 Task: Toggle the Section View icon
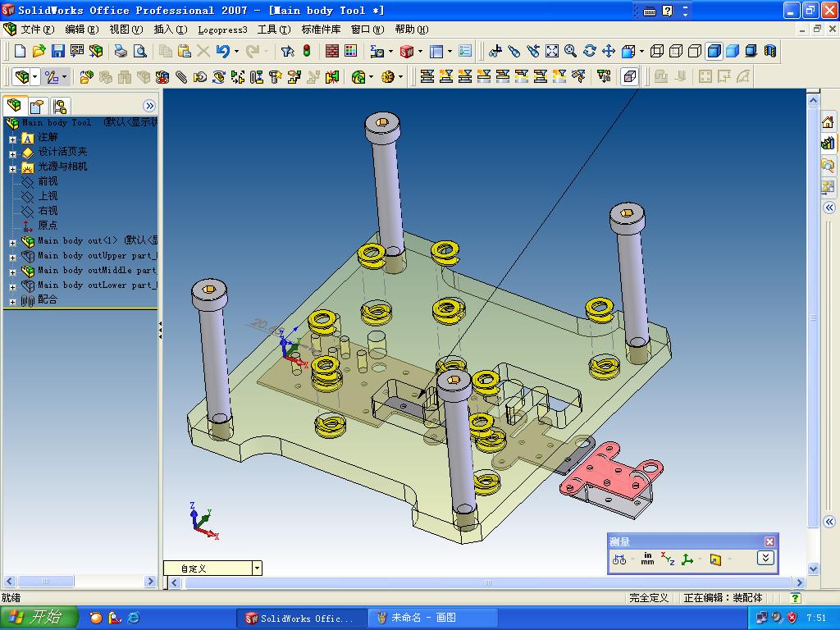pos(769,51)
